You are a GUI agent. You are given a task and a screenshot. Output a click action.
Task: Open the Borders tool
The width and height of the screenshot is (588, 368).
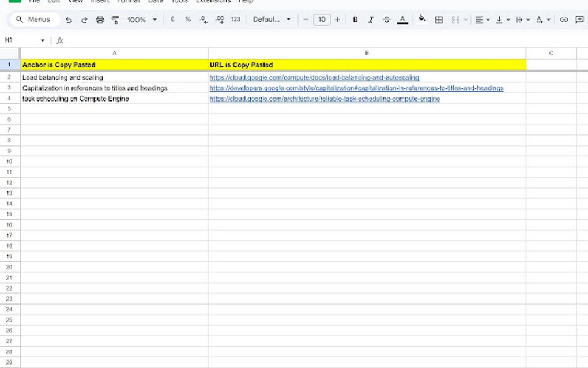point(439,19)
